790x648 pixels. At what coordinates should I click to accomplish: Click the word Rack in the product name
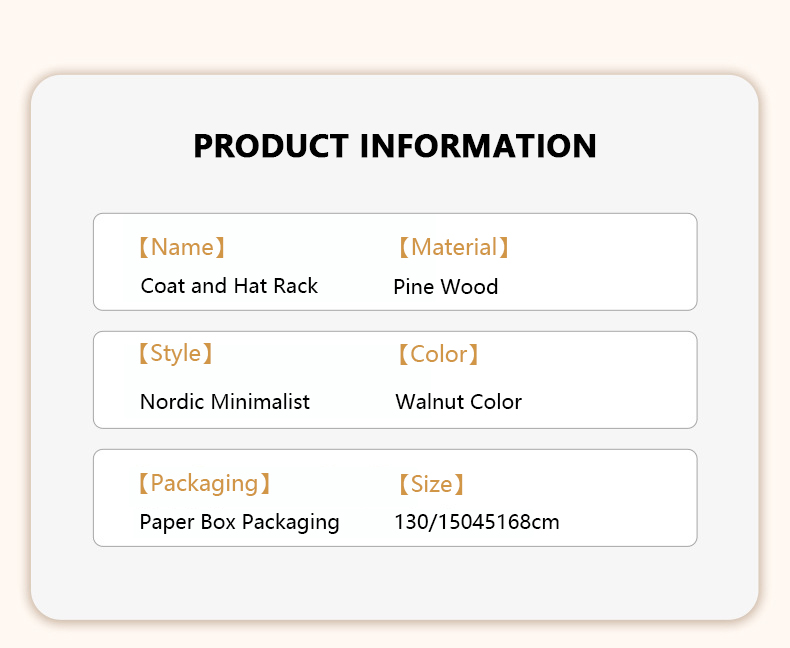pyautogui.click(x=297, y=286)
